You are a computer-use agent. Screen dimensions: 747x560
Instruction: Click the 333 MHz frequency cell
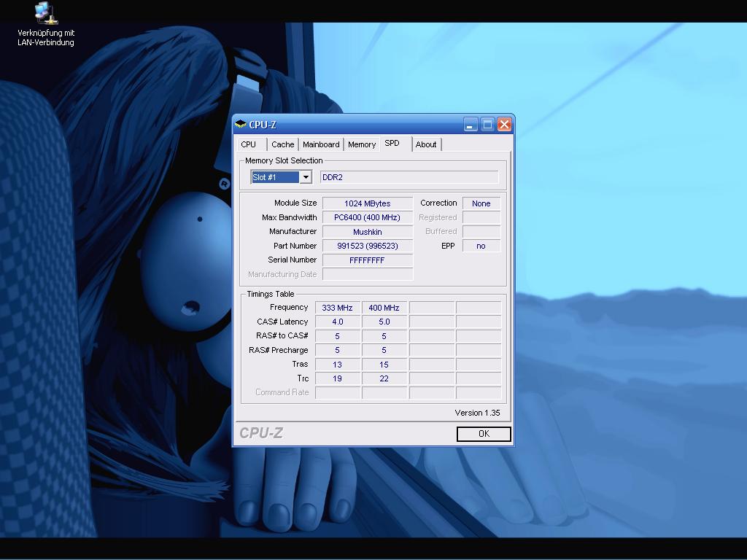click(337, 308)
